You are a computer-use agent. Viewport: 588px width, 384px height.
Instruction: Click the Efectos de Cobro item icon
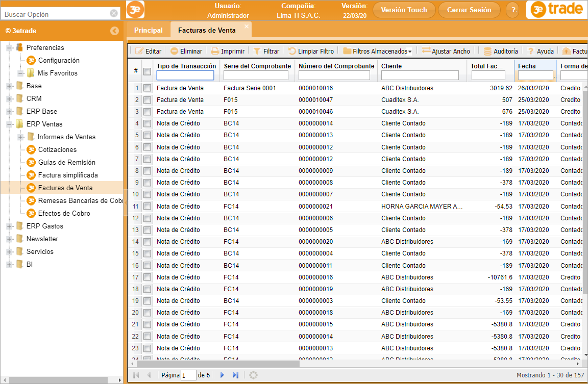tap(31, 213)
